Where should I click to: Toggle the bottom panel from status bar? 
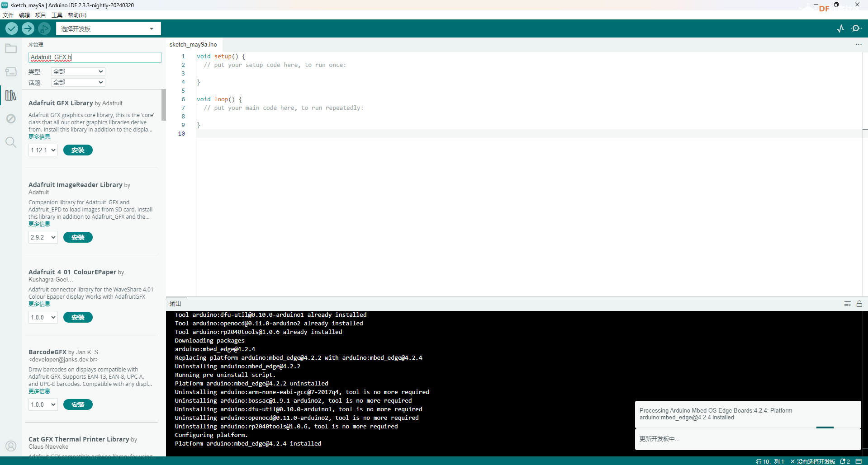tap(859, 461)
